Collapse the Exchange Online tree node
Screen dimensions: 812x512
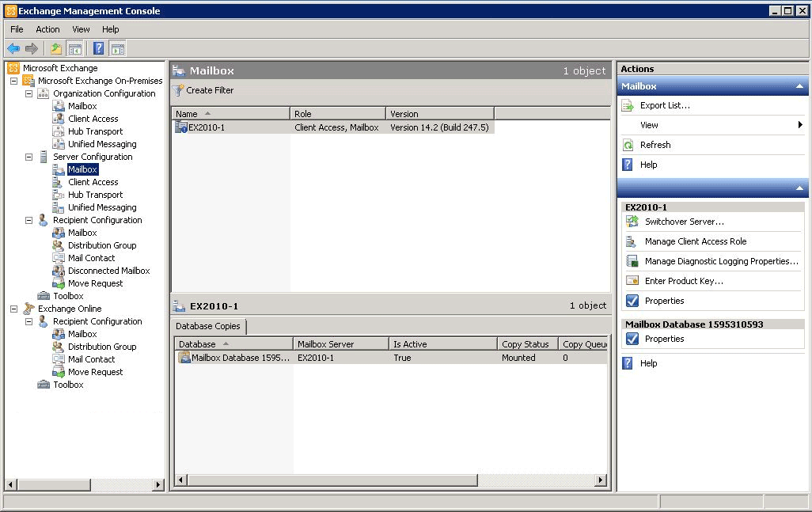coord(13,309)
